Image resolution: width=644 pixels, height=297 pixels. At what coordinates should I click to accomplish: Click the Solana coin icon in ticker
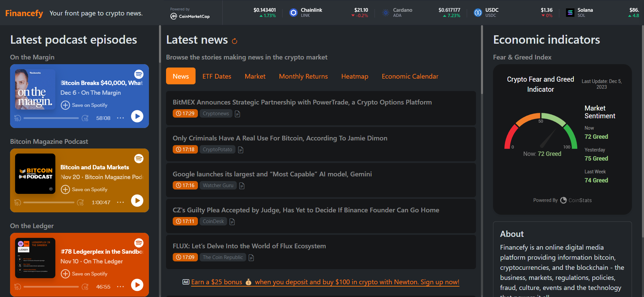570,13
